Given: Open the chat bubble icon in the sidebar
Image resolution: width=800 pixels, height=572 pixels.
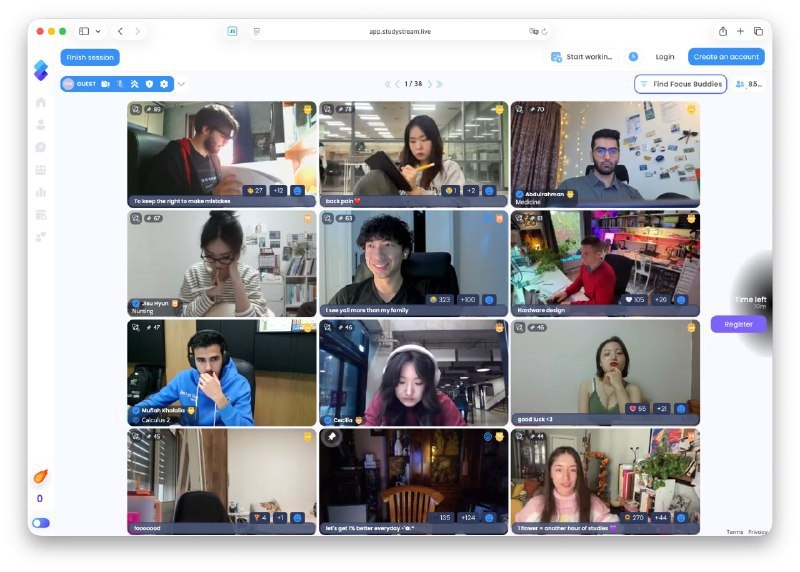Looking at the screenshot, I should click(x=41, y=147).
